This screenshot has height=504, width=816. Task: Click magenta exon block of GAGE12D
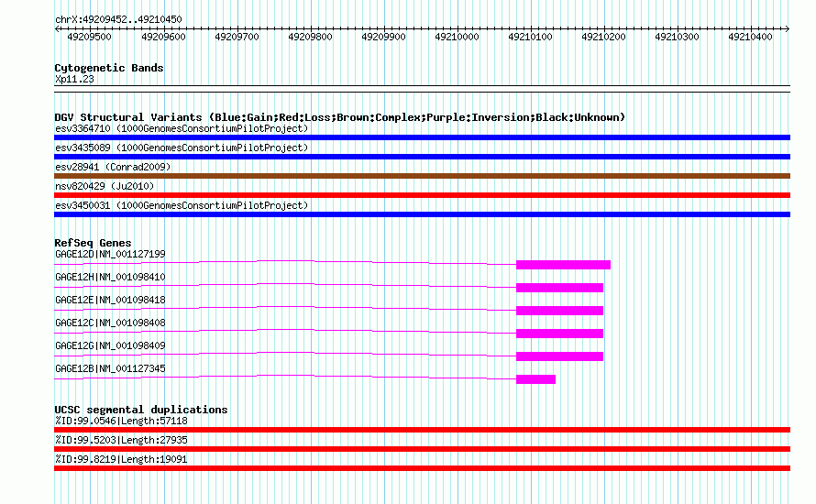point(563,265)
